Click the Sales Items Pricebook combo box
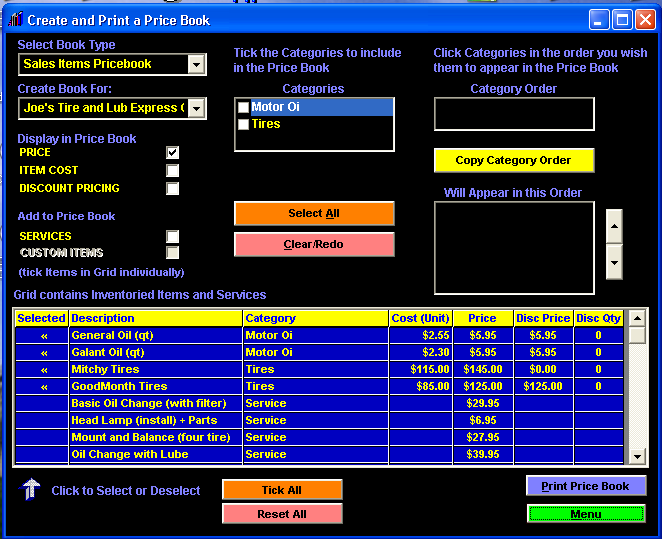 [x=112, y=65]
